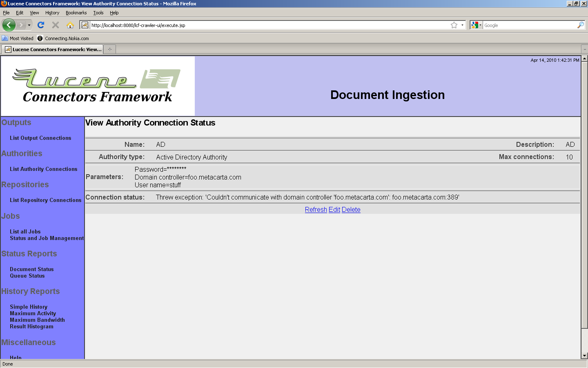Click the search magnifier icon
Image resolution: width=588 pixels, height=368 pixels.
[580, 25]
